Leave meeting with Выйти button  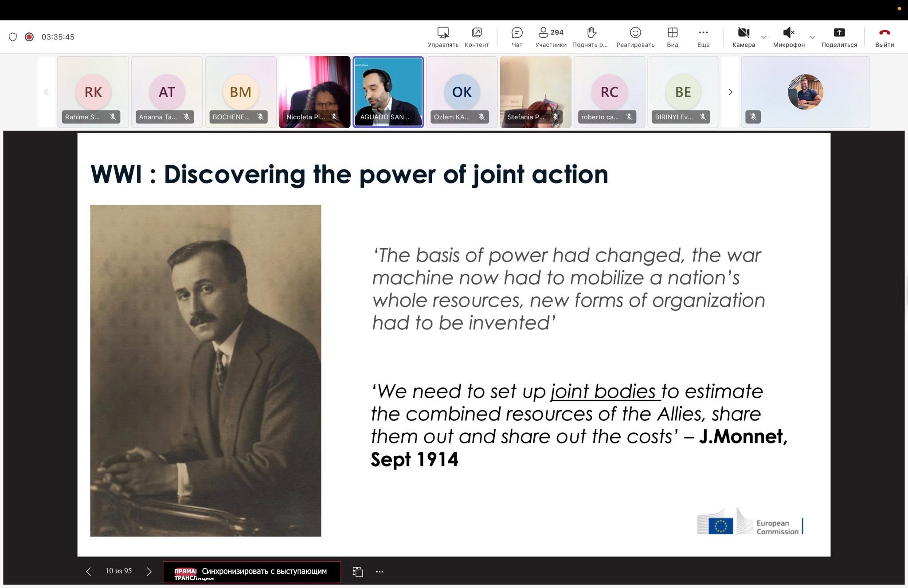click(885, 37)
